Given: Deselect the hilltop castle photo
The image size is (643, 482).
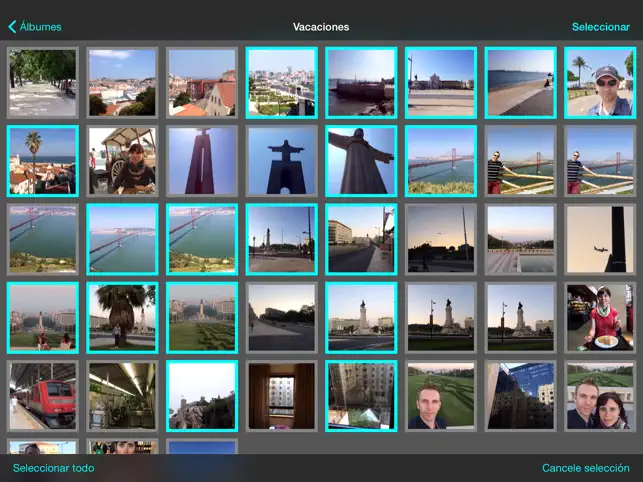Looking at the screenshot, I should [x=201, y=396].
